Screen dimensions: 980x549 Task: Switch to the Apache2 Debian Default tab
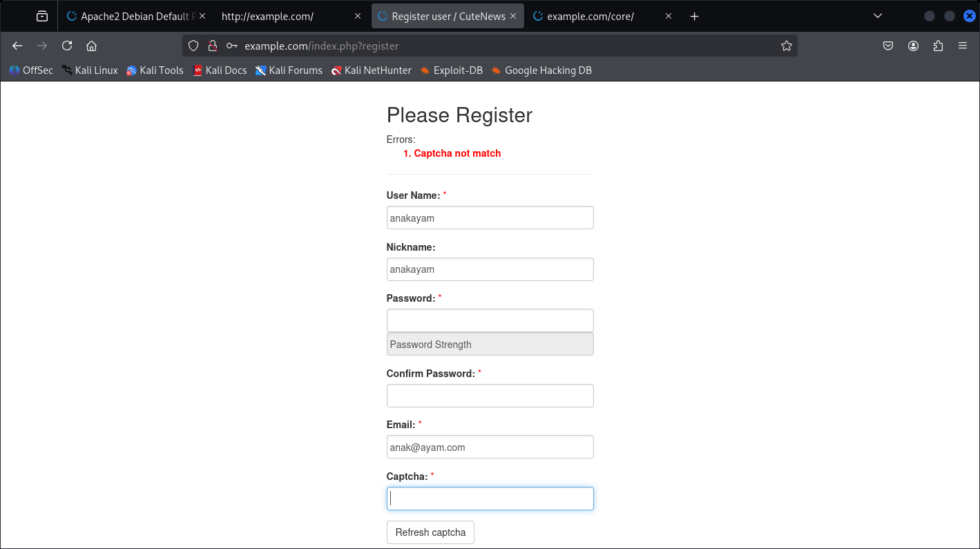tap(135, 16)
